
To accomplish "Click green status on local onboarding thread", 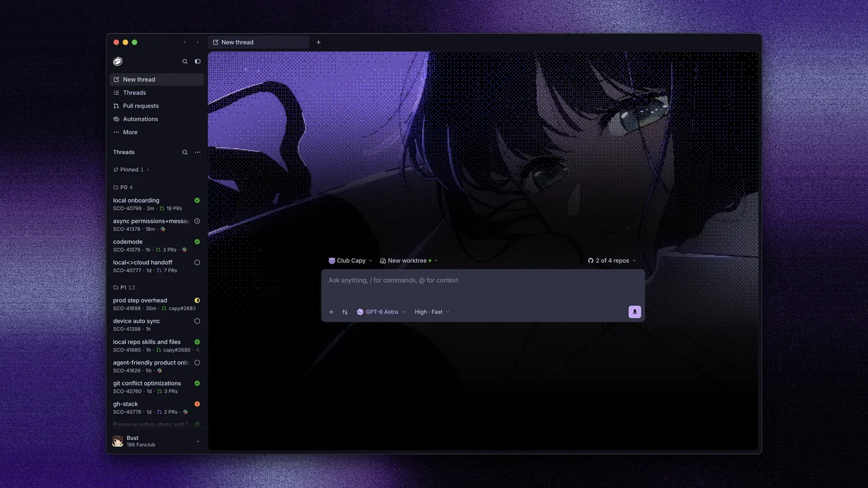I will click(197, 200).
